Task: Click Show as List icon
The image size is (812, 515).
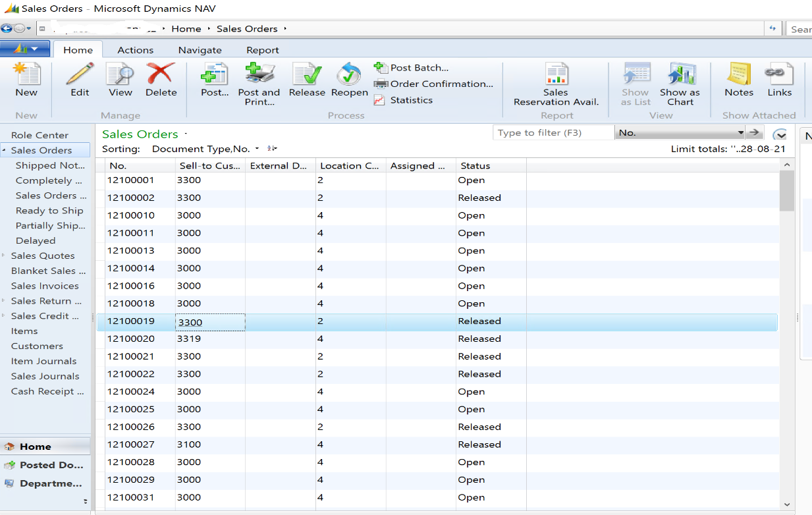Action: click(636, 74)
